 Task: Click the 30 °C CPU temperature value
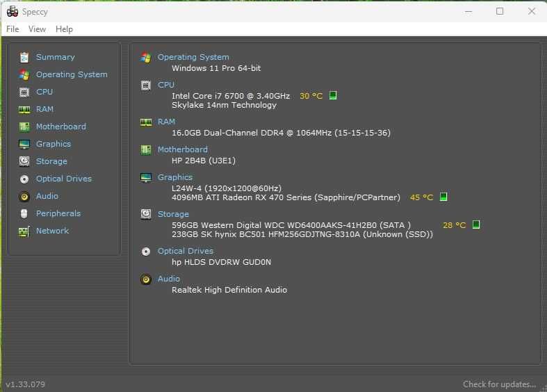(x=311, y=96)
